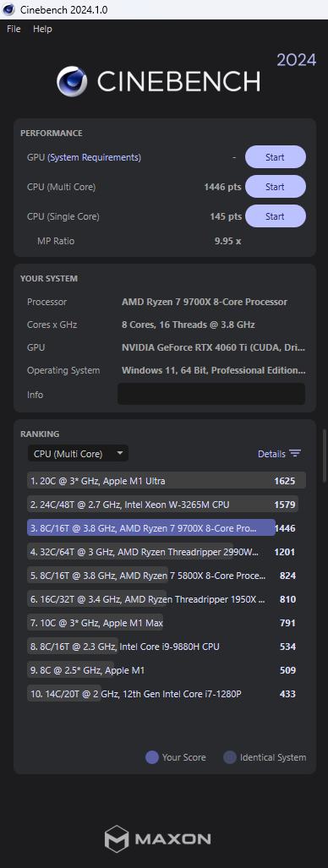Screen dimensions: 328x868
Task: Click the Identical System legend circle
Action: click(230, 757)
